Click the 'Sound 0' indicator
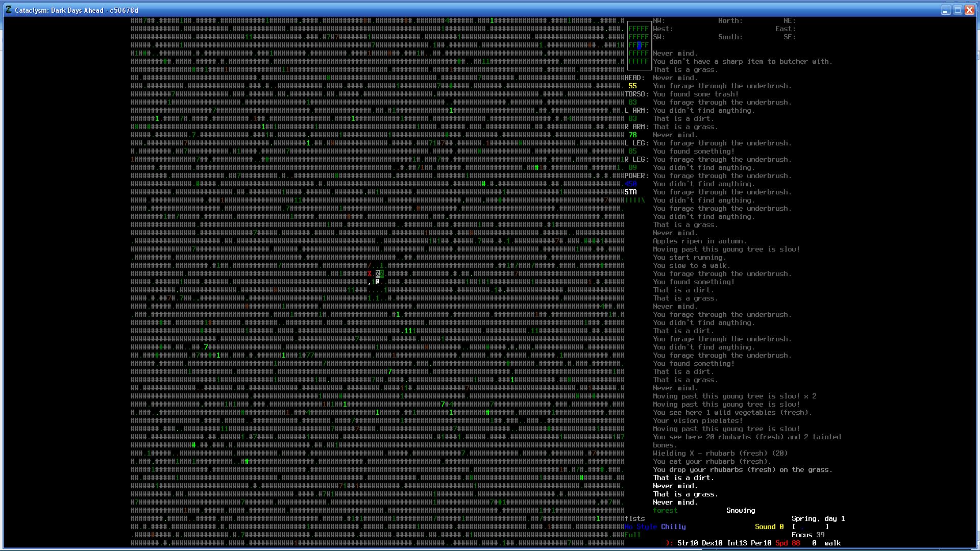This screenshot has width=980, height=551. click(x=769, y=527)
